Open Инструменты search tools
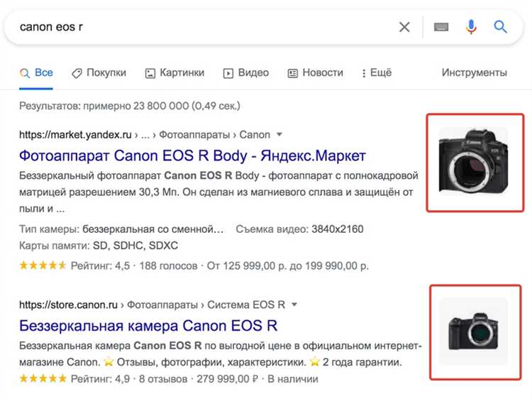This screenshot has height=399, width=532. click(474, 72)
